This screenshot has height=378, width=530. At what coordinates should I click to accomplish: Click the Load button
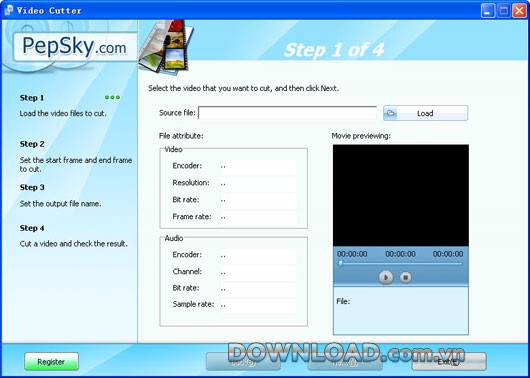425,113
